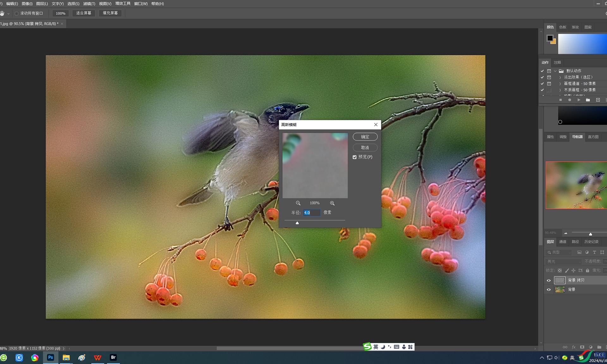Screen dimensions: 607x364
Task: Open the 滤镜(T) filter menu
Action: coord(89,4)
